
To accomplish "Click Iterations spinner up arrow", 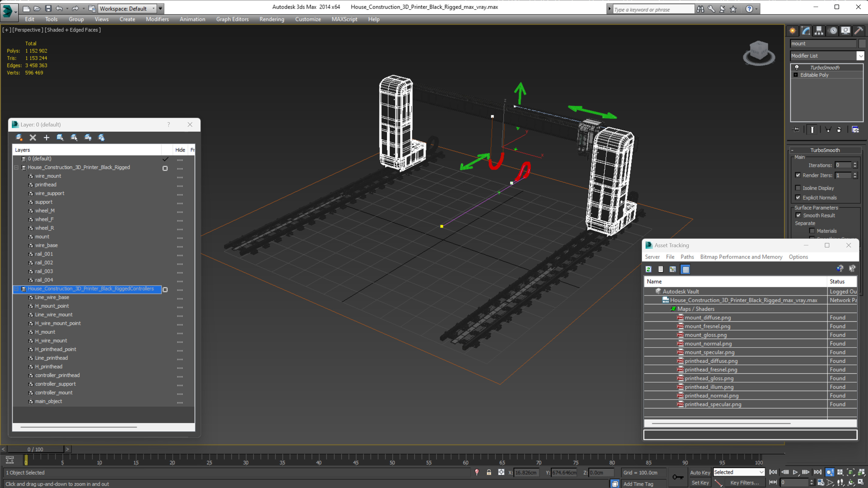I will tap(855, 163).
